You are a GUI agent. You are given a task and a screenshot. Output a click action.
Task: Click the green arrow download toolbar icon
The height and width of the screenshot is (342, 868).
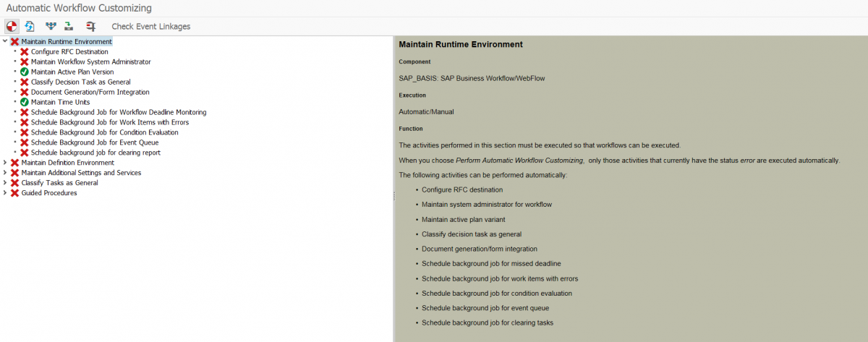click(68, 27)
